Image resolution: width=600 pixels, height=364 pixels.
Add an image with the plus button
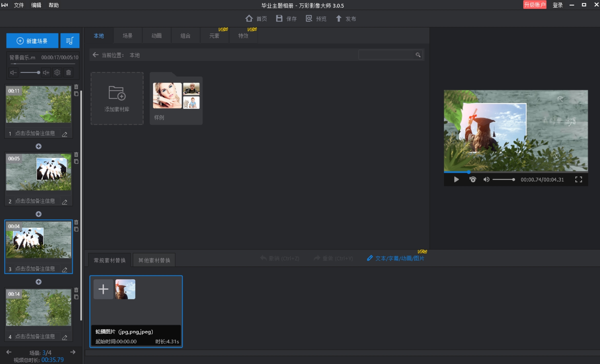(x=103, y=289)
